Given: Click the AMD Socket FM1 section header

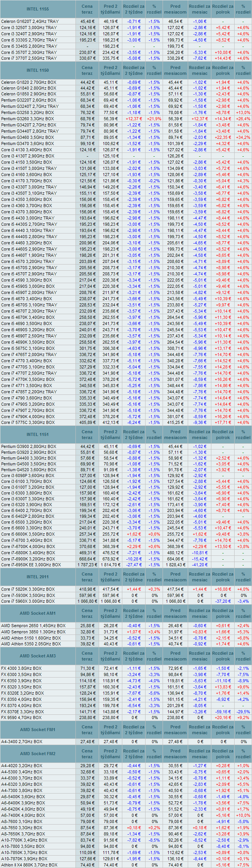Looking at the screenshot, I should click(x=38, y=730).
